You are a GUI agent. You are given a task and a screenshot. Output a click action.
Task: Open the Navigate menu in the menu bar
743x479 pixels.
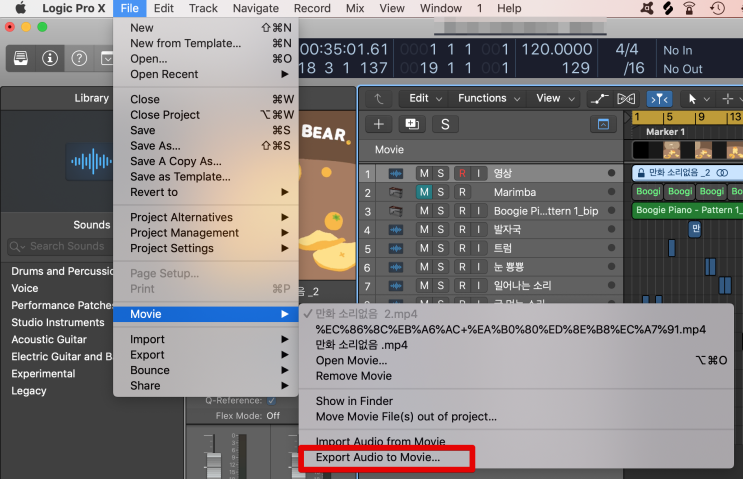click(255, 8)
